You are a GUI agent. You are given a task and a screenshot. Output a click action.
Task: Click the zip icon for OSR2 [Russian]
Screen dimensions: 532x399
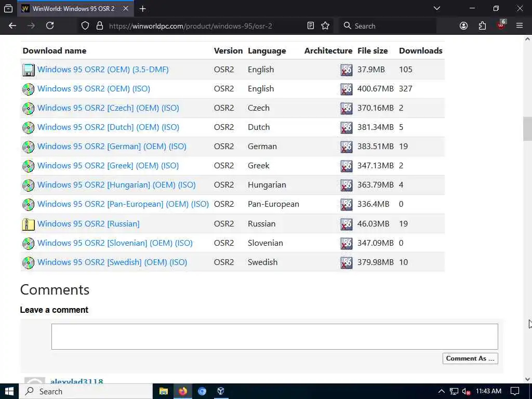(29, 224)
